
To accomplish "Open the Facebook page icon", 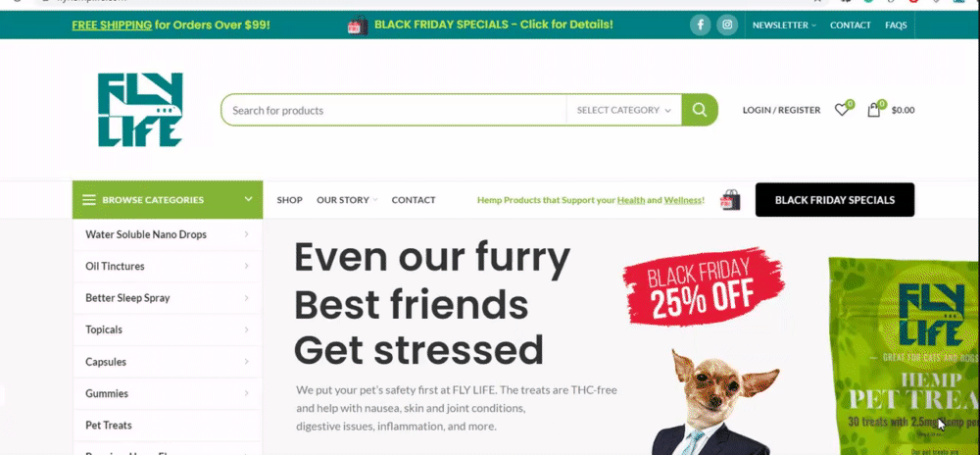I will 700,25.
